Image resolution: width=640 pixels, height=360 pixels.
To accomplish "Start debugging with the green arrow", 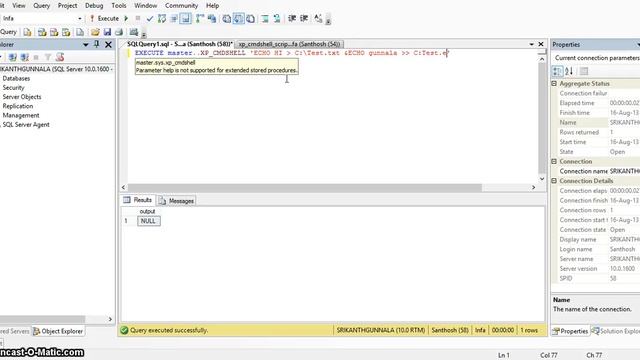I will (126, 18).
